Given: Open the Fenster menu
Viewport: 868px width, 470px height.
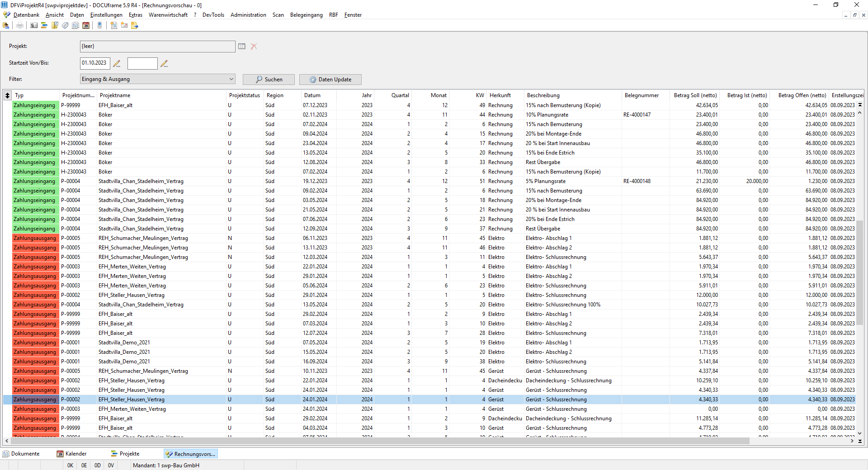Looking at the screenshot, I should 353,15.
